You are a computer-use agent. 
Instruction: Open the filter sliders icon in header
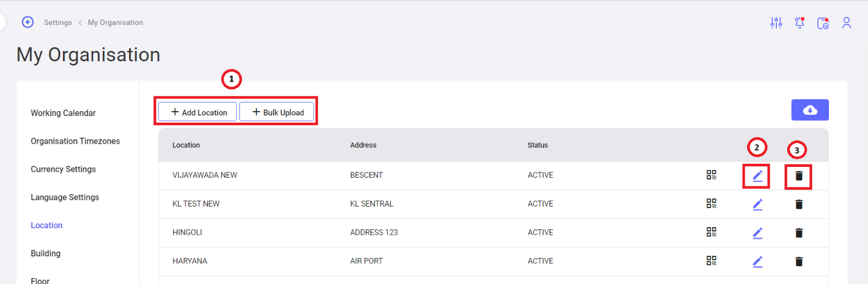pyautogui.click(x=776, y=23)
